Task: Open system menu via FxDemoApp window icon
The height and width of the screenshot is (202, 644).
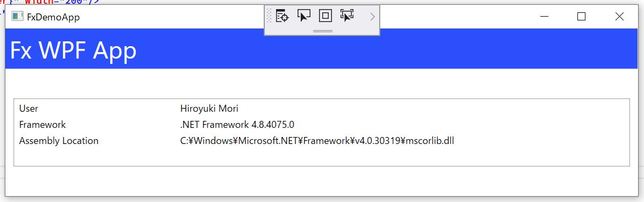Action: (17, 17)
